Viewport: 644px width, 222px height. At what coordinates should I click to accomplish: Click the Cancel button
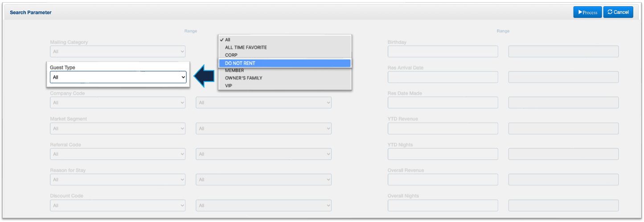pyautogui.click(x=618, y=12)
